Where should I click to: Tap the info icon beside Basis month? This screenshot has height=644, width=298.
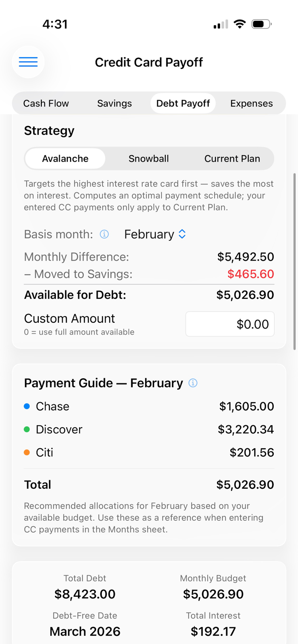click(x=104, y=234)
